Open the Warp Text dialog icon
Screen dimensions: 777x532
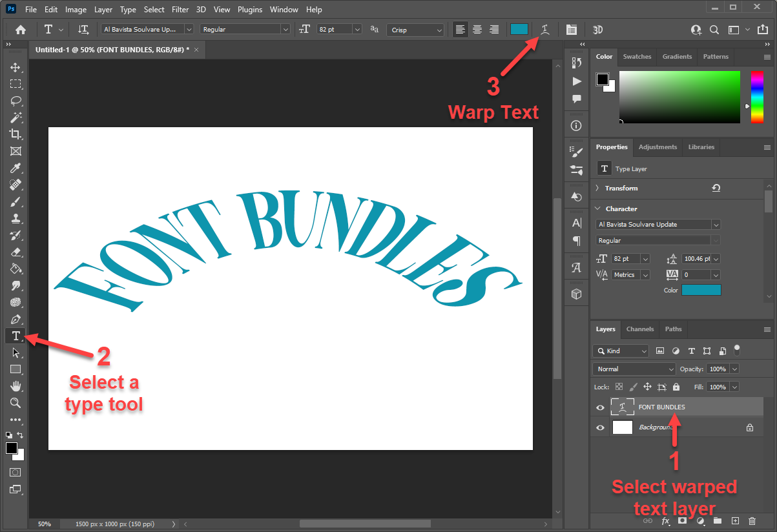545,29
